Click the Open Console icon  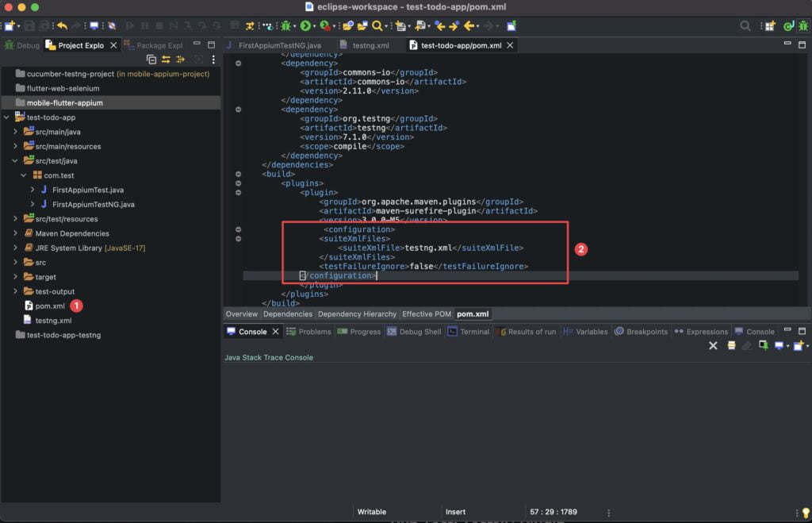tap(798, 345)
